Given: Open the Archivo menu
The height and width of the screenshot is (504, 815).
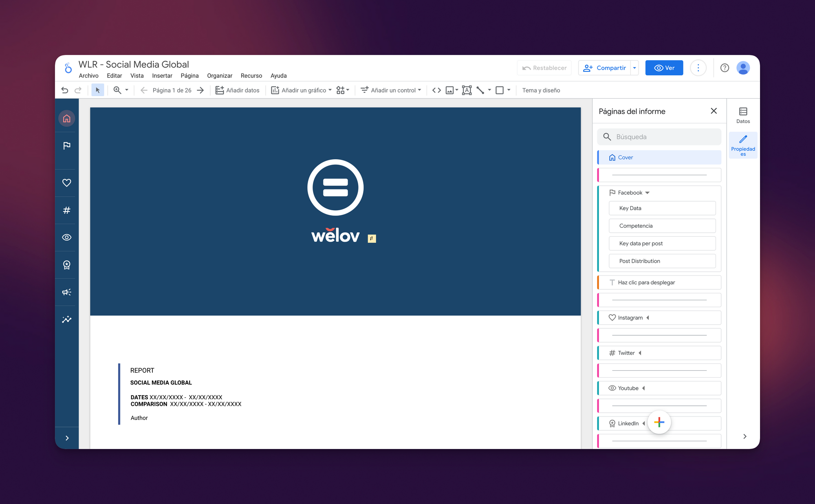Looking at the screenshot, I should (x=88, y=76).
